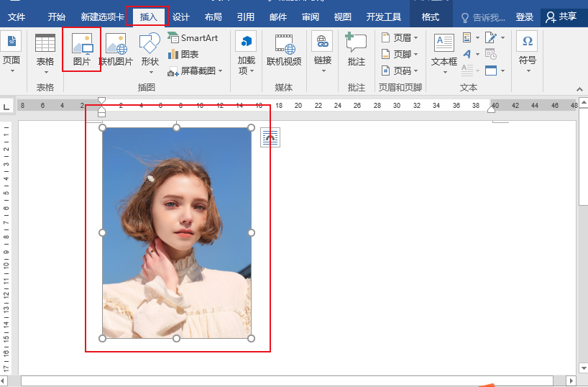Image resolution: width=588 pixels, height=387 pixels.
Task: Select the inserted portrait picture
Action: click(x=177, y=233)
